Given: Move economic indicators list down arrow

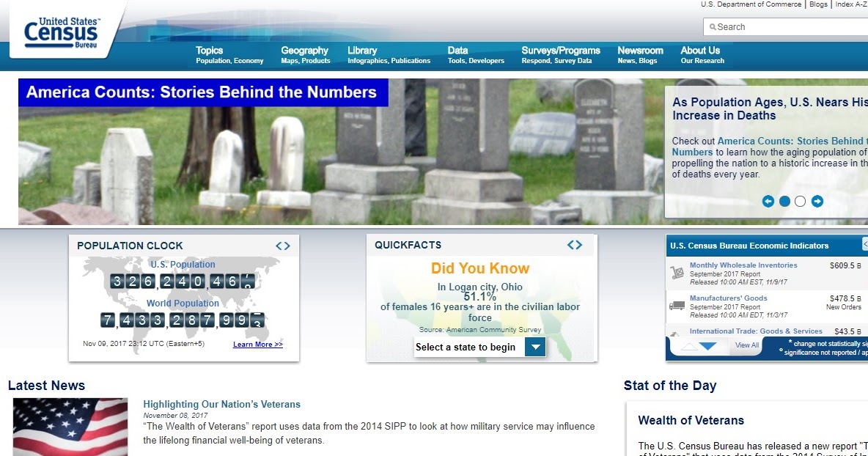Looking at the screenshot, I should click(708, 346).
